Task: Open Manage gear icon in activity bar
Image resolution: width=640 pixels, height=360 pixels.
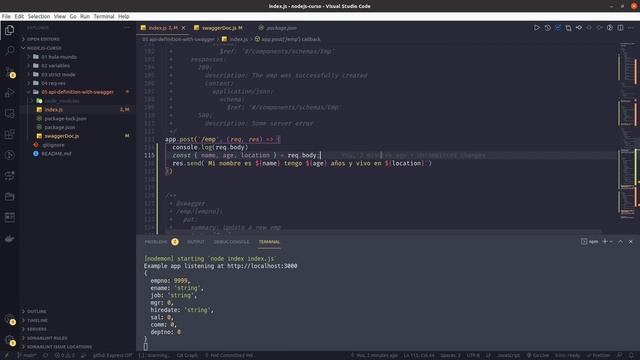Action: [x=9, y=340]
